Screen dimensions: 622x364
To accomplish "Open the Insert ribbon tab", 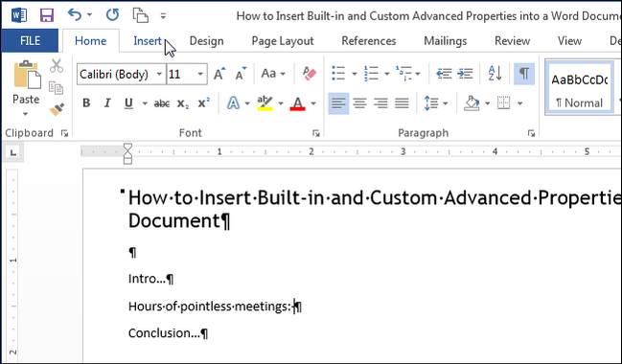I will point(148,41).
